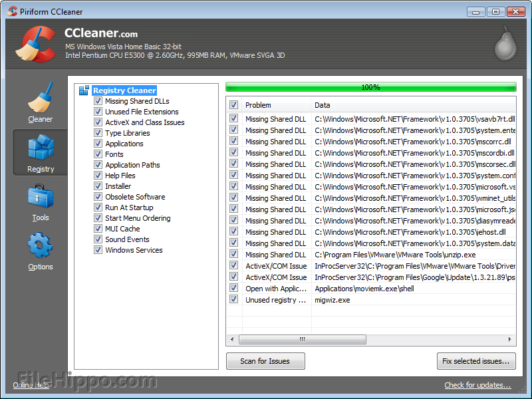Click the scroll right arrow of results list
532x399 pixels.
509,339
